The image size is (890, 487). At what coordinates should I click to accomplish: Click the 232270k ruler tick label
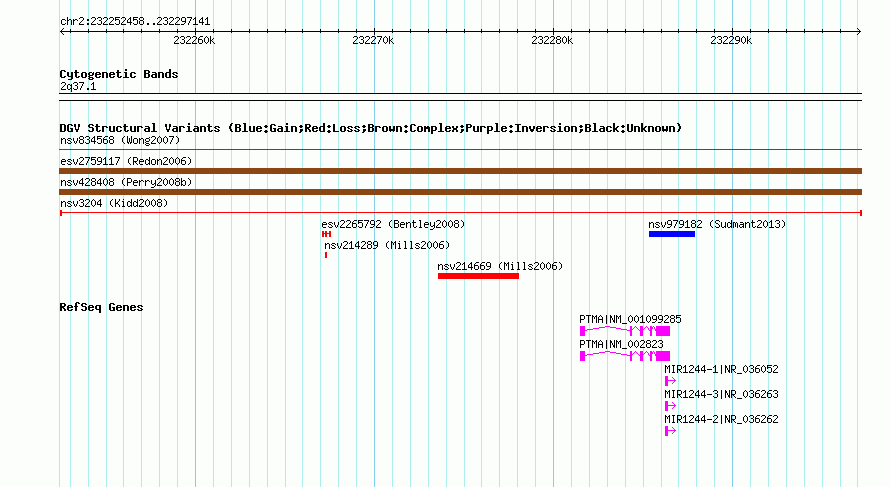click(x=373, y=40)
